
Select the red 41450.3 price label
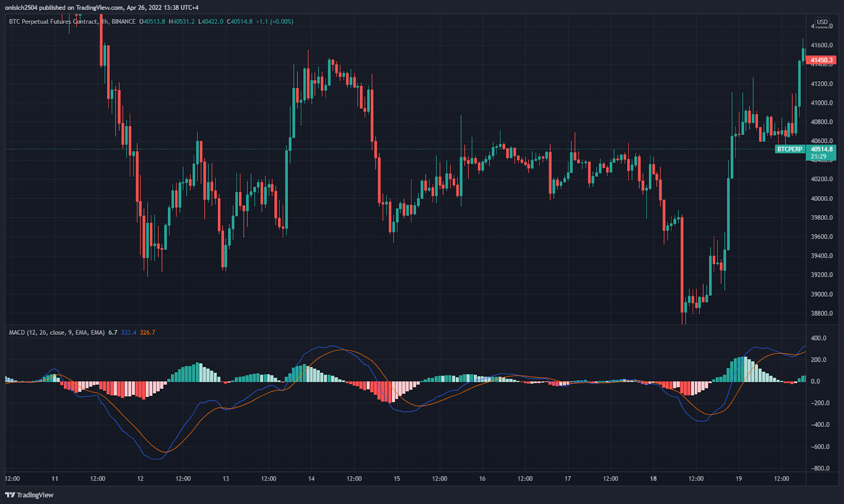(822, 60)
